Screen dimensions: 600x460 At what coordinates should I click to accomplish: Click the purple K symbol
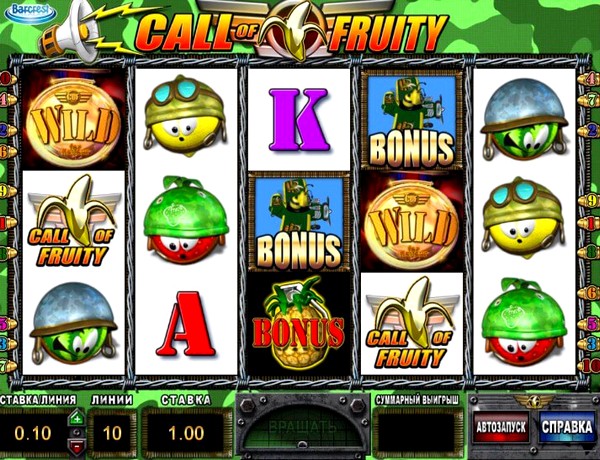(299, 119)
